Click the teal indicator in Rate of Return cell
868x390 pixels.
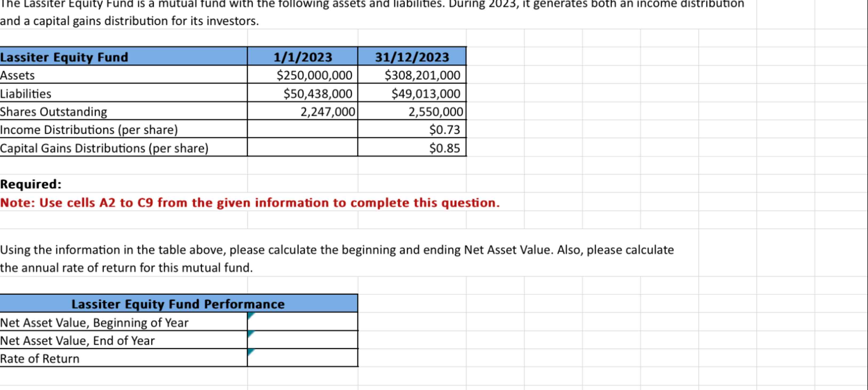pos(250,352)
